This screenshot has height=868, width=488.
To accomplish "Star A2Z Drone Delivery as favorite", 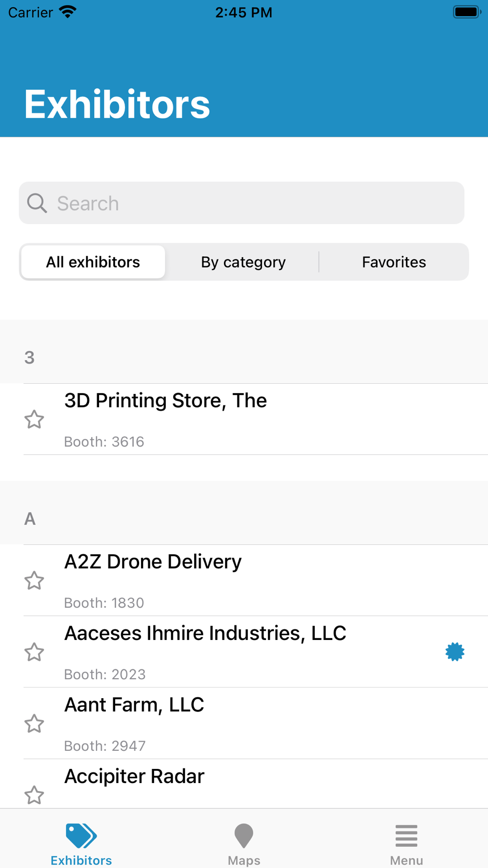I will (34, 580).
